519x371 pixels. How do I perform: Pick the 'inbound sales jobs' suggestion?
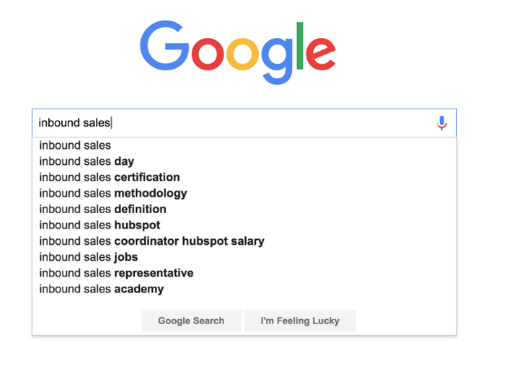tap(244, 257)
